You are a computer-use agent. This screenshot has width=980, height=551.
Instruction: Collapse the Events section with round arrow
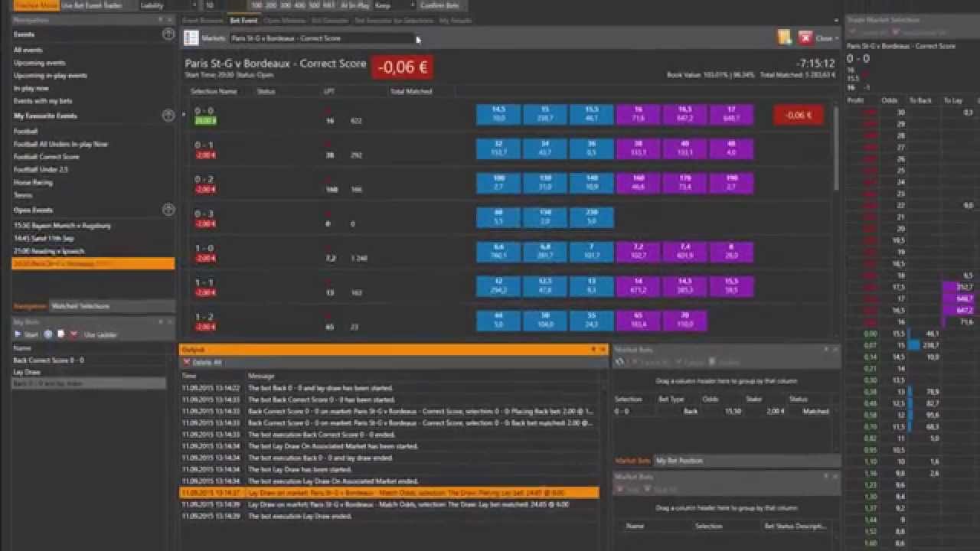(x=168, y=34)
